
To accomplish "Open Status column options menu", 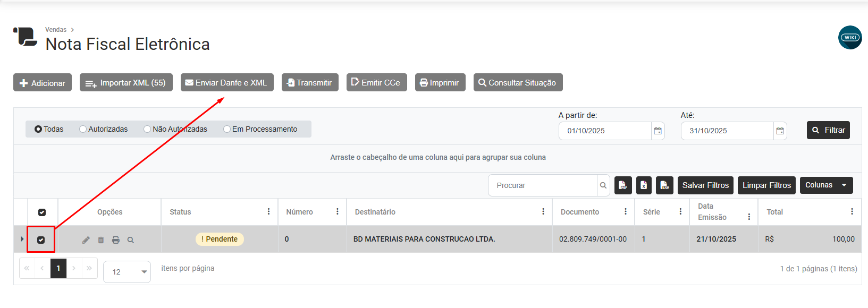I will pos(269,211).
